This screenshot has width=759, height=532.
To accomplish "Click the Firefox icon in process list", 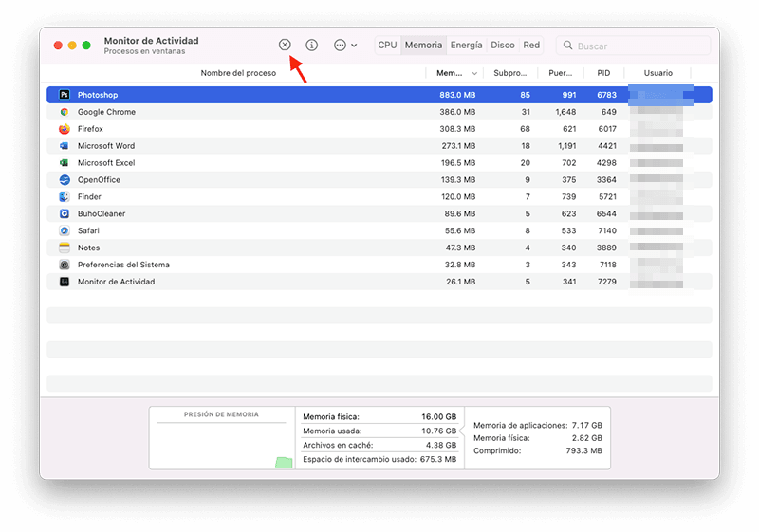I will pyautogui.click(x=65, y=129).
